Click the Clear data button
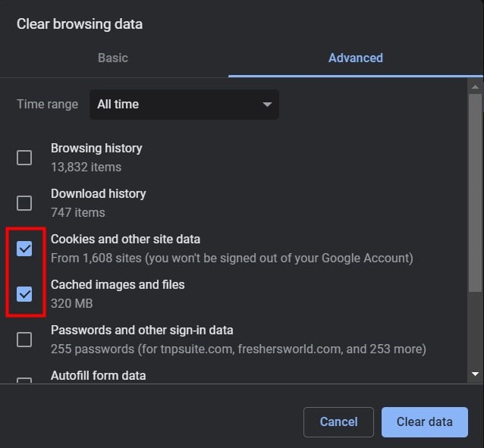The width and height of the screenshot is (484, 448). click(424, 421)
